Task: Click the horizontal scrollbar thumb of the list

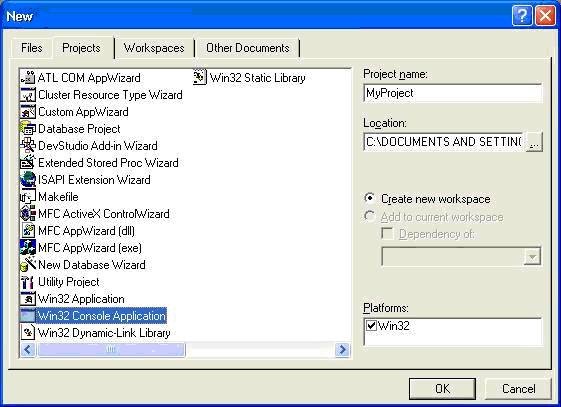Action: (x=111, y=349)
